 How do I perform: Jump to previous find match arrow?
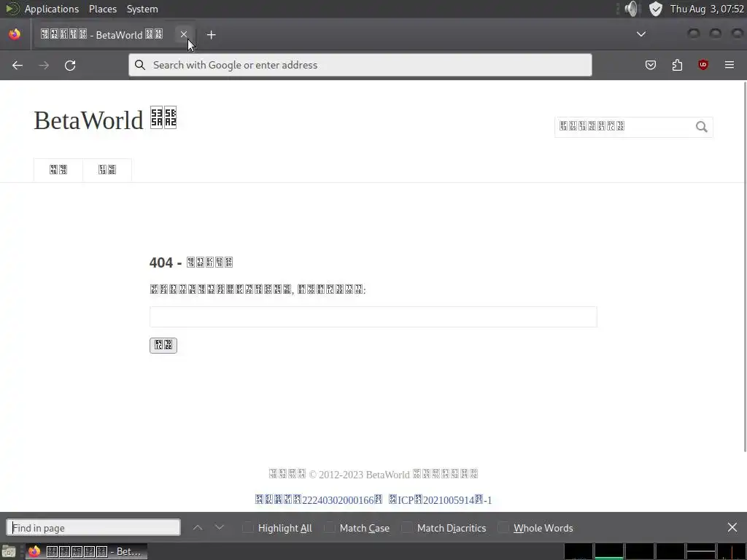198,528
